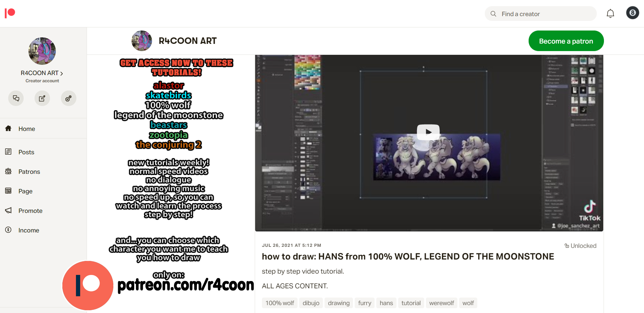Open messages from the sidebar chat icon

16,98
